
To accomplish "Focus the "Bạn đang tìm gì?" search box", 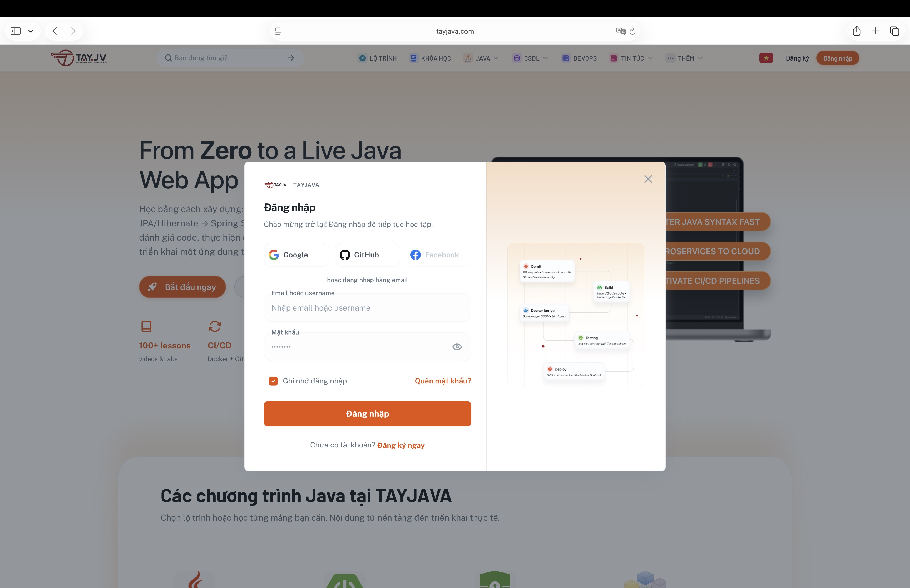I will pos(230,58).
